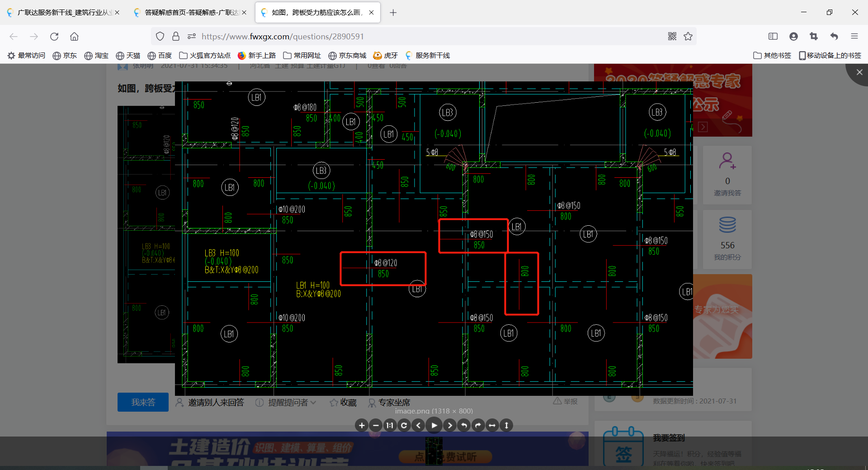Toggle the browser sidebar

point(773,36)
